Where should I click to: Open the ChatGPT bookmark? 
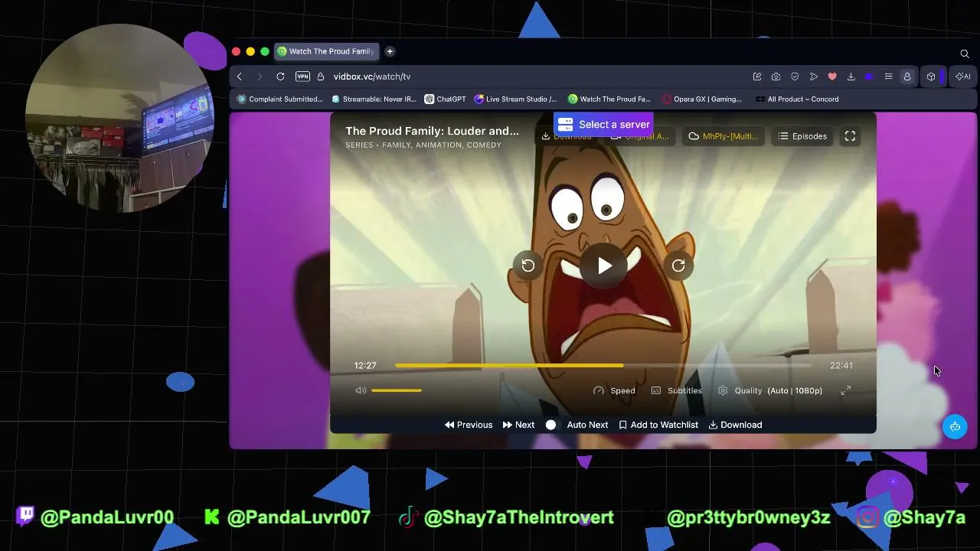(x=446, y=99)
